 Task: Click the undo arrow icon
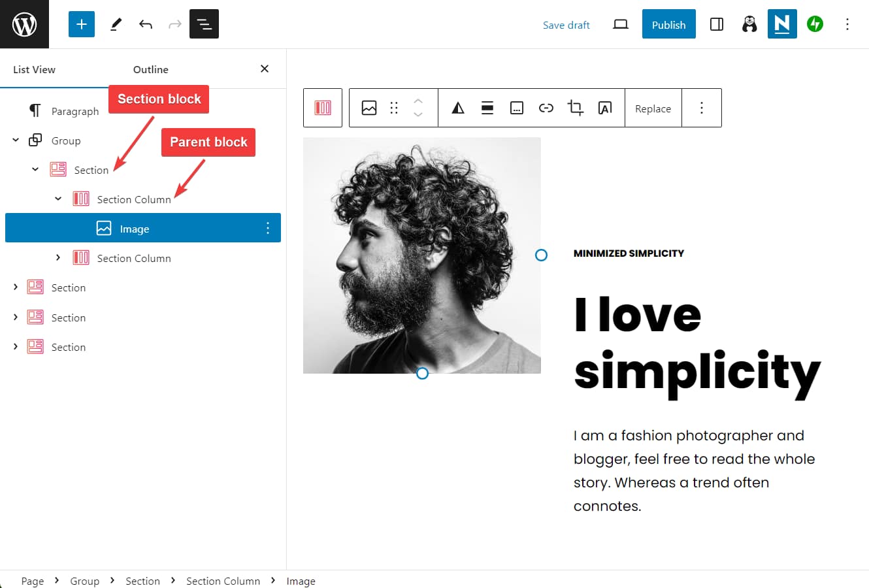(x=145, y=24)
